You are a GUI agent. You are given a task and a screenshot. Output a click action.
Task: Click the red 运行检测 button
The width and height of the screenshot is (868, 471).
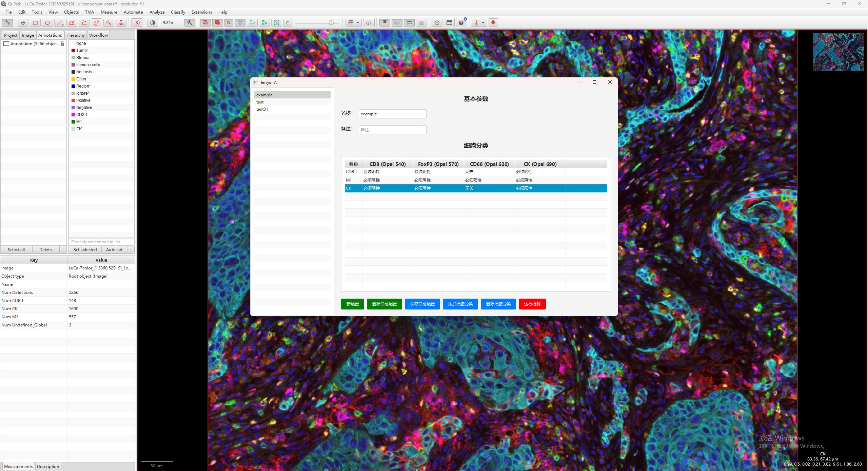(532, 304)
